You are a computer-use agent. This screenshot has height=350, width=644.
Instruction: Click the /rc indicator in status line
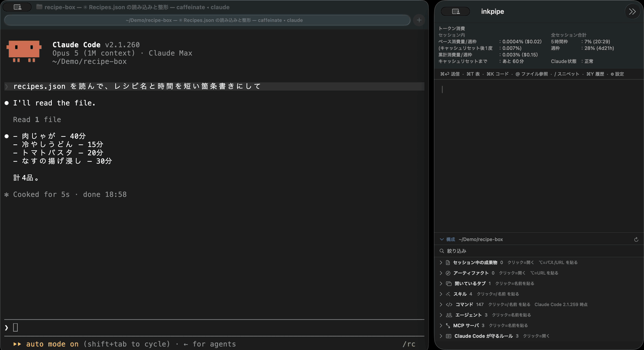(x=409, y=344)
